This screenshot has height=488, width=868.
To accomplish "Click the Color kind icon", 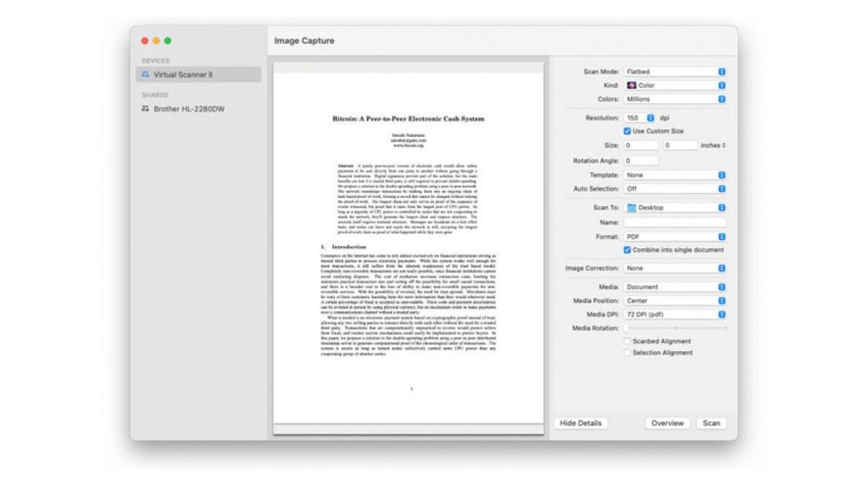I will [x=631, y=85].
